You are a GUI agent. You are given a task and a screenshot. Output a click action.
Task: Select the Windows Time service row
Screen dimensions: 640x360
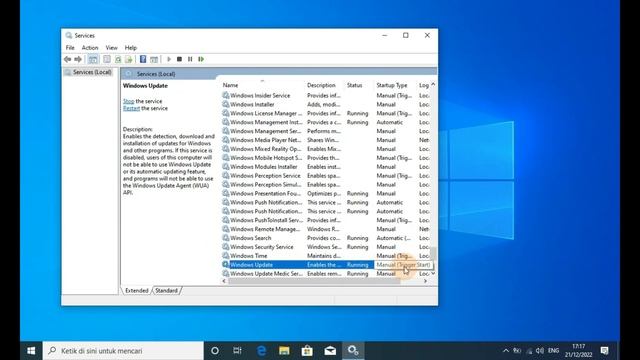coord(326,256)
